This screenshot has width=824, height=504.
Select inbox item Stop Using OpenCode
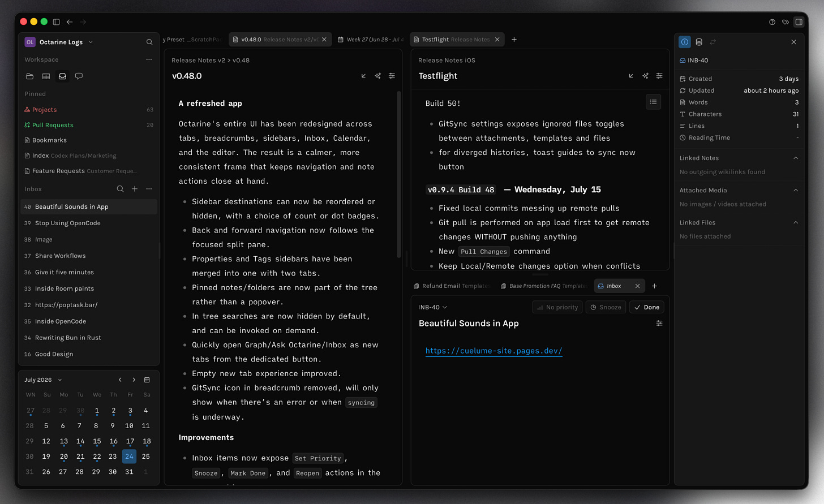(x=89, y=223)
